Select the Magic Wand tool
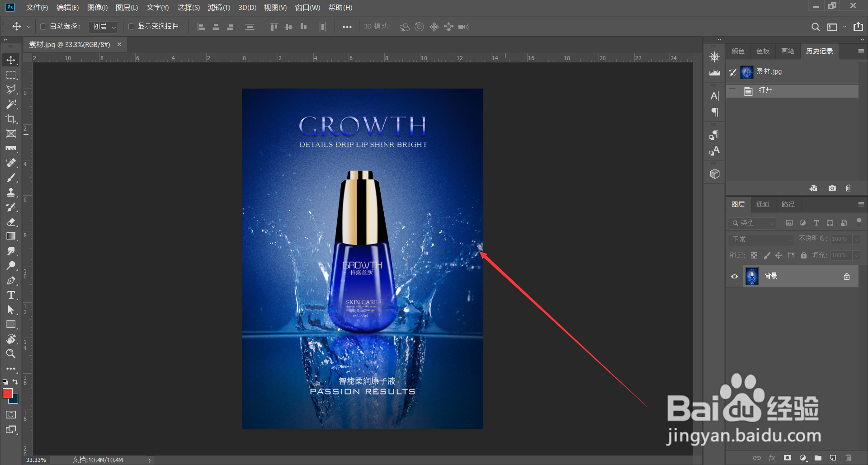This screenshot has width=868, height=465. coord(11,104)
